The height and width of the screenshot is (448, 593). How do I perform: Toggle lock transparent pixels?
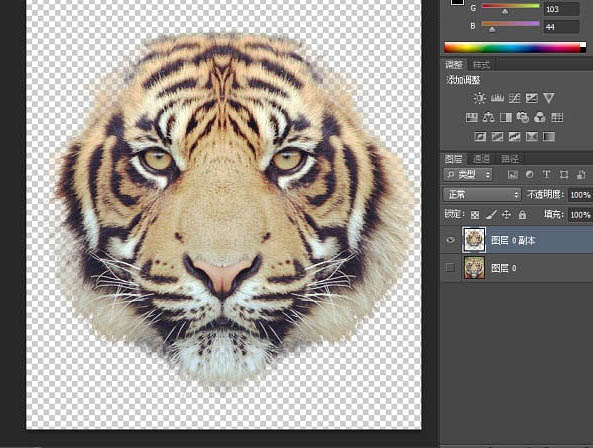tap(475, 215)
